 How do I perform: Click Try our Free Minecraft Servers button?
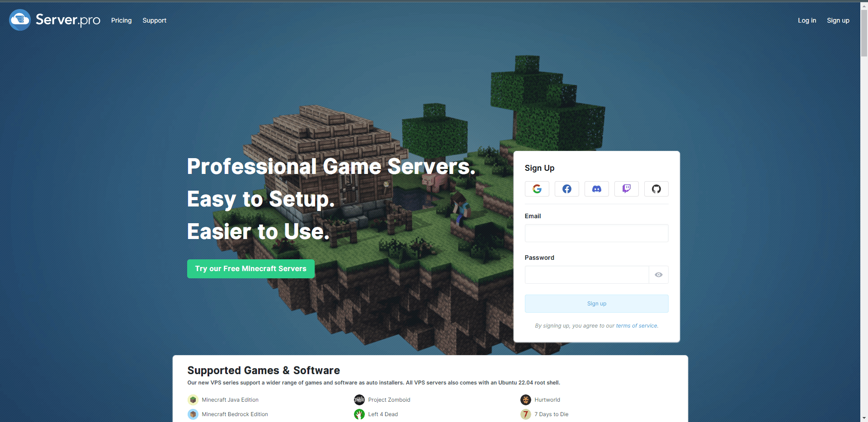pyautogui.click(x=251, y=269)
